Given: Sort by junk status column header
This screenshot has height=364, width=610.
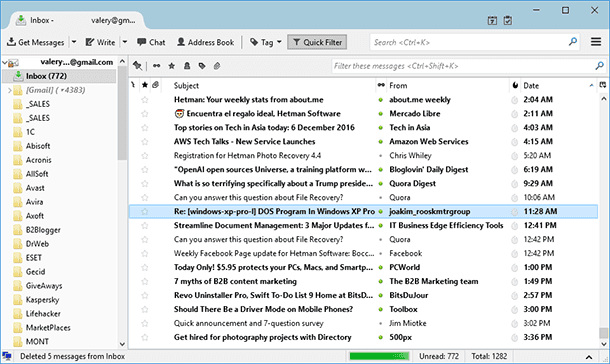Looking at the screenshot, I should pyautogui.click(x=515, y=85).
